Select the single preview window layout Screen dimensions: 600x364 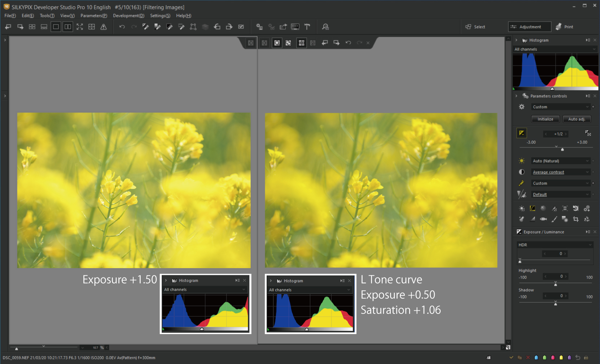(56, 27)
